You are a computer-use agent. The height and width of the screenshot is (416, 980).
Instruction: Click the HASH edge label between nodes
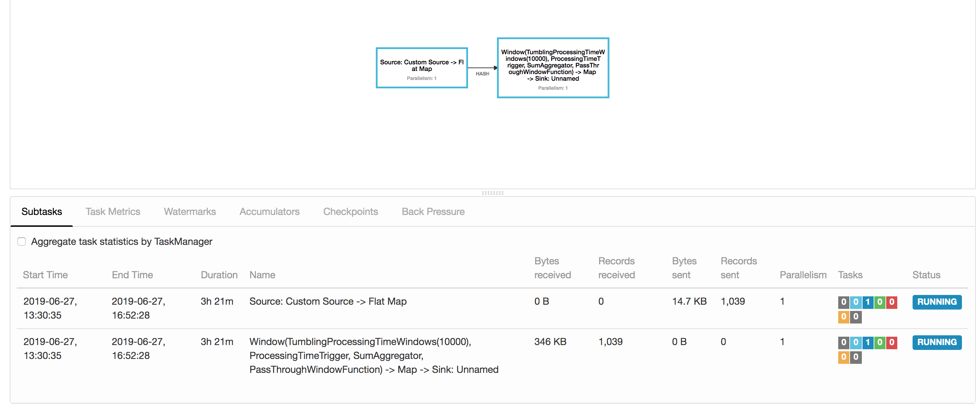482,74
